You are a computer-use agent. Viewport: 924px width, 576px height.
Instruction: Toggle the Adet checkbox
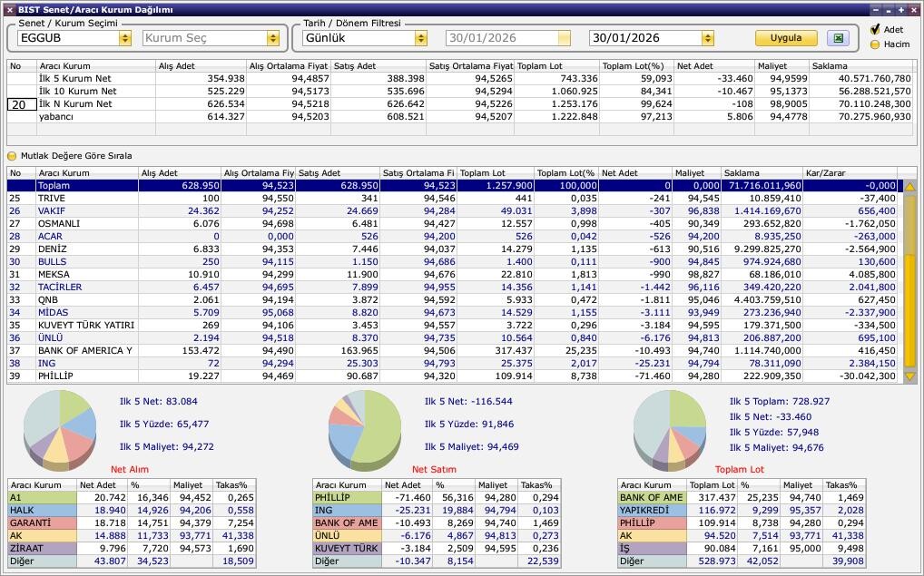click(x=875, y=30)
